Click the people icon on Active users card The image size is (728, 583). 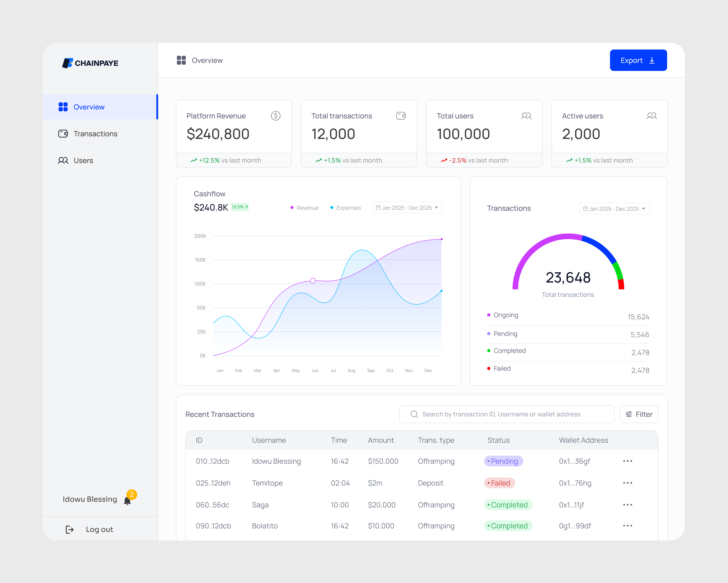[652, 116]
